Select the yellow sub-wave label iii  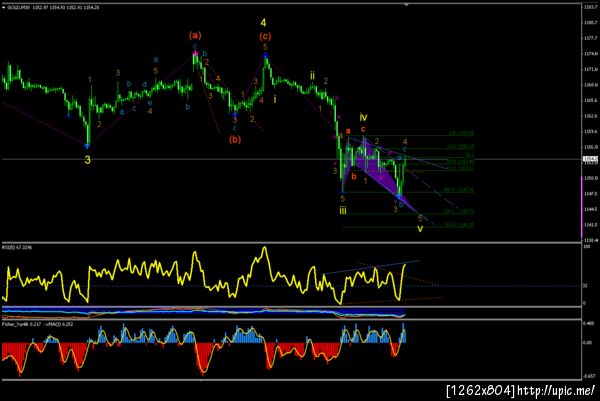click(x=343, y=210)
